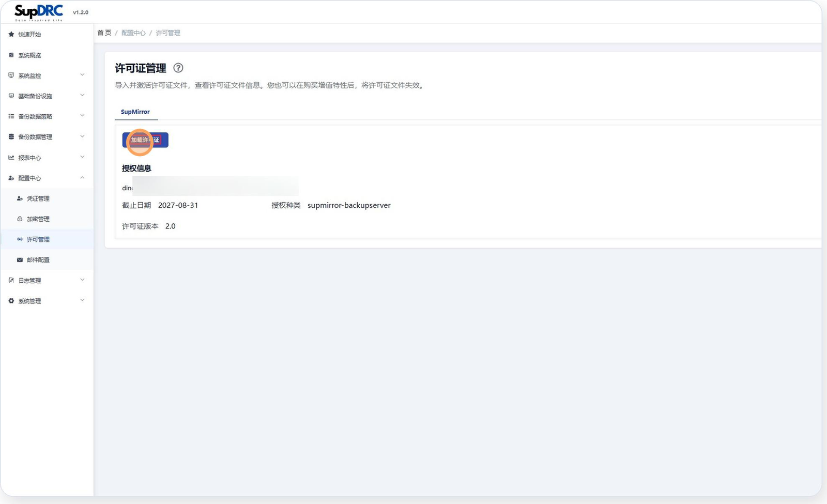Click the description starting 导入并激活许可证文件

tap(270, 85)
